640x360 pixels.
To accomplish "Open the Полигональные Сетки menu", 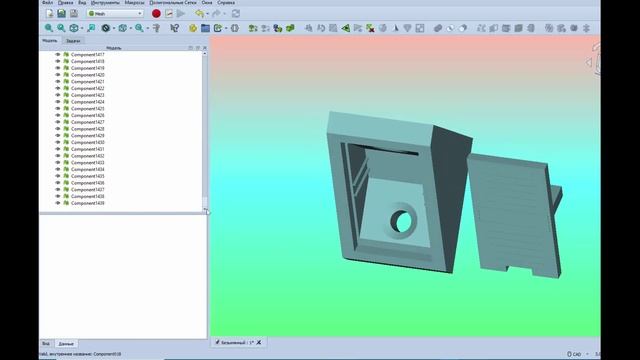I will (x=173, y=2).
